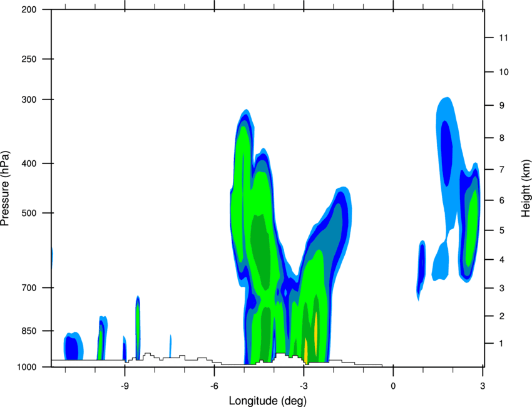Select the 200 pressure tick label
The width and height of the screenshot is (532, 407).
29,9
